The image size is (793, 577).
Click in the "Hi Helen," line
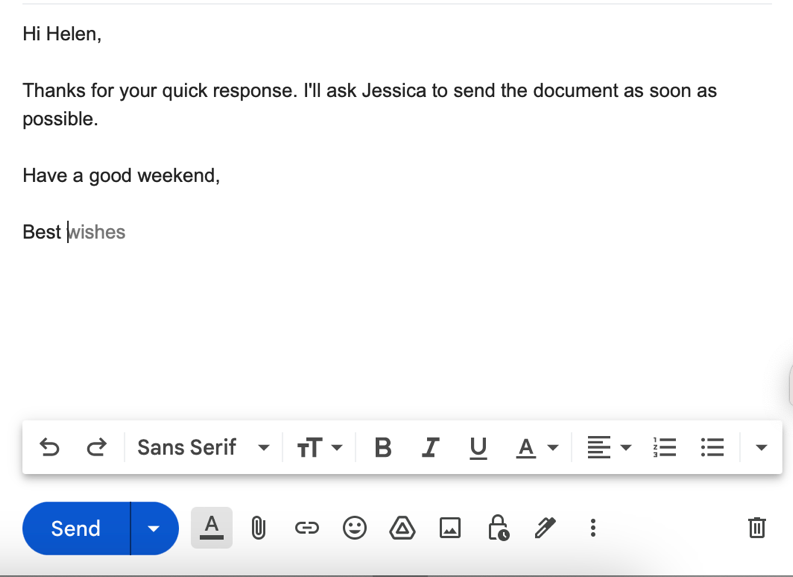pyautogui.click(x=62, y=34)
